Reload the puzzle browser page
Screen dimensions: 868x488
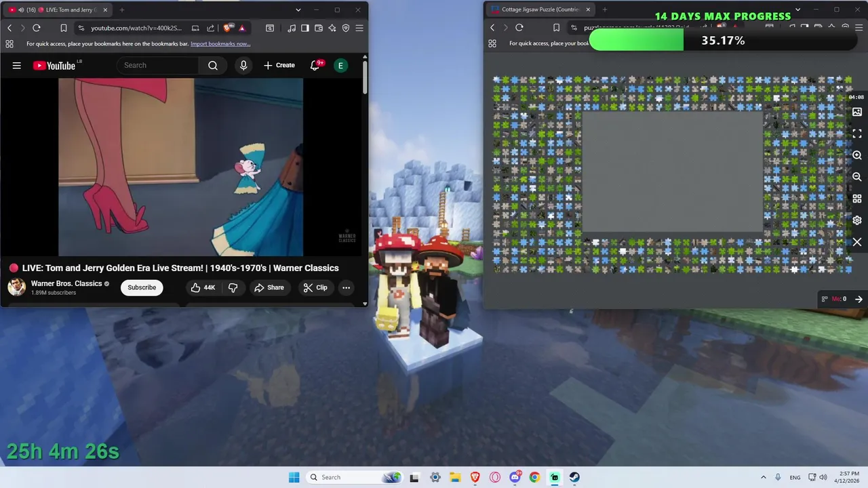pos(519,28)
